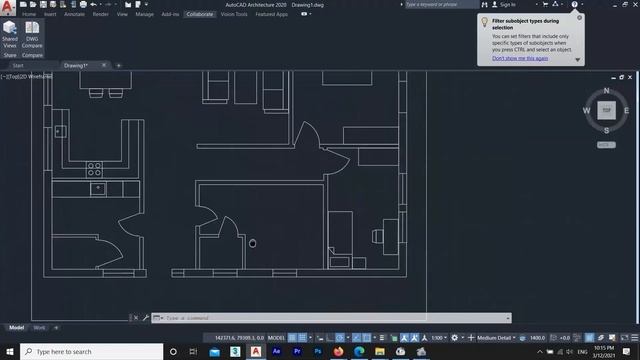Click the MODEL space button in status bar

(276, 338)
